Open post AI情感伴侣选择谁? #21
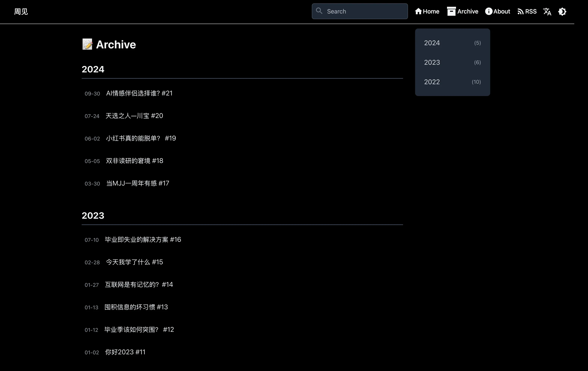 [x=139, y=93]
